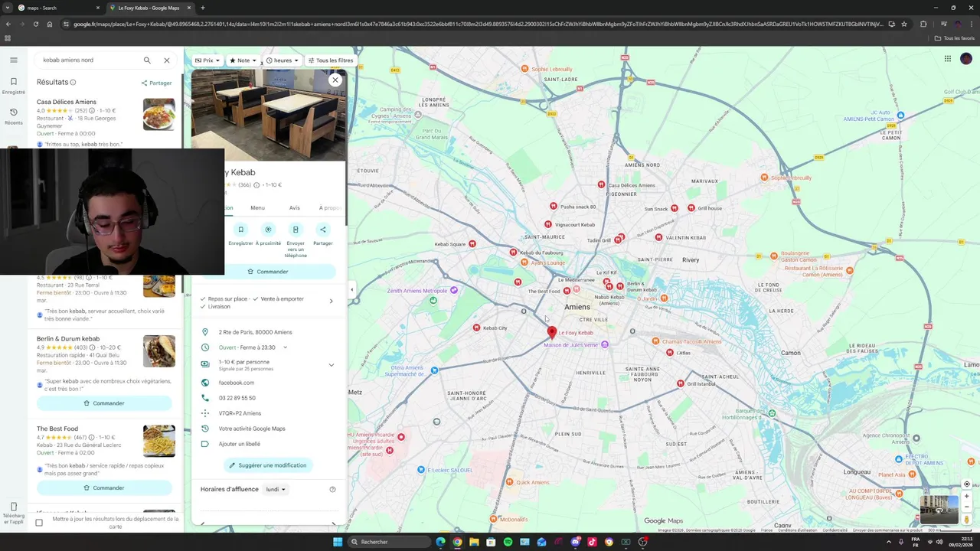Click the Partager icon in place panel
Viewport: 980px width, 551px height.
pos(323,230)
